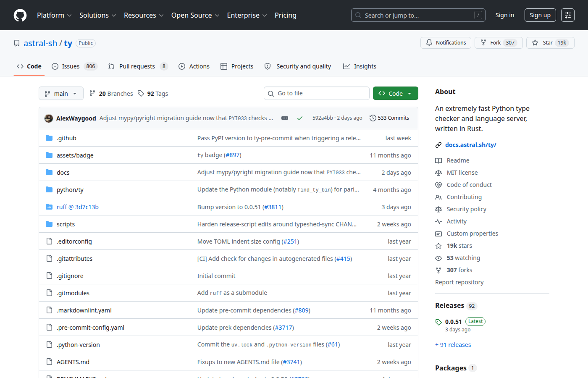Image resolution: width=588 pixels, height=378 pixels.
Task: Open the docs folder
Action: 63,173
